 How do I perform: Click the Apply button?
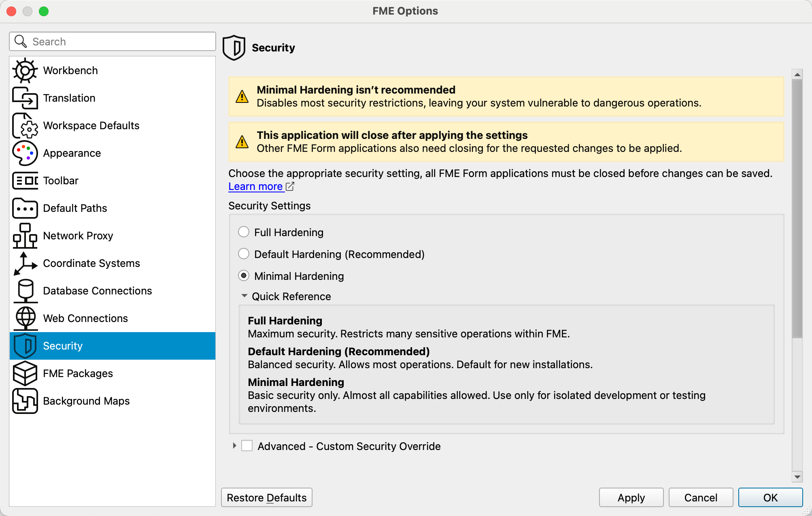631,497
